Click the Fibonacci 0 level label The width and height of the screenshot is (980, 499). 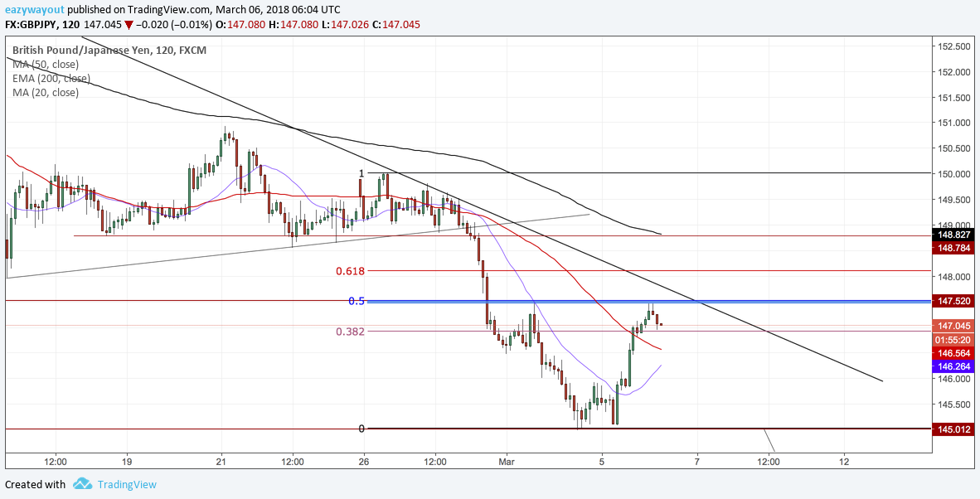[x=361, y=429]
